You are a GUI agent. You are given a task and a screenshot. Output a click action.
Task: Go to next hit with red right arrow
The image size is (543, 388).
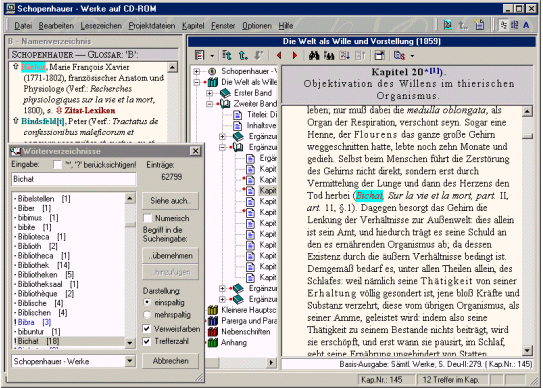tap(295, 55)
